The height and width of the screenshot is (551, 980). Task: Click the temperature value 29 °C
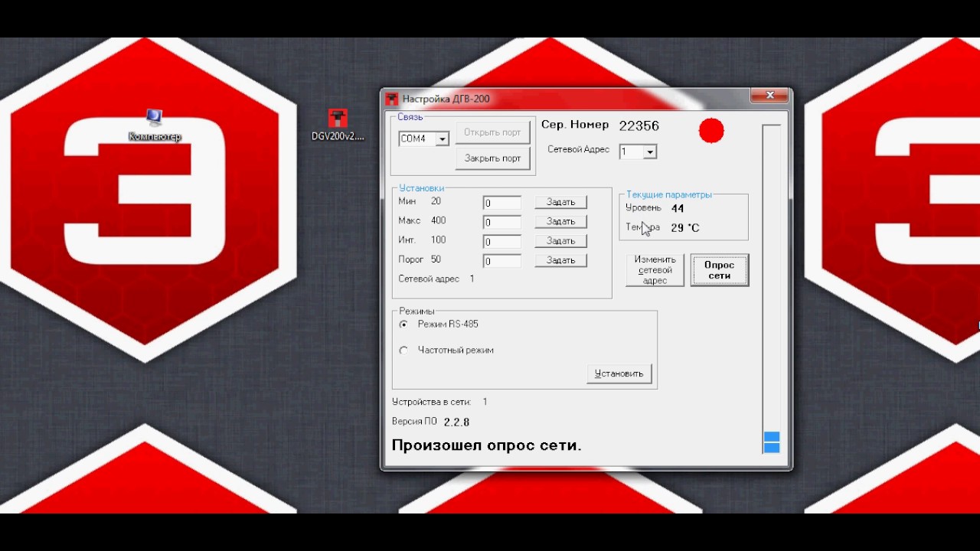point(685,228)
